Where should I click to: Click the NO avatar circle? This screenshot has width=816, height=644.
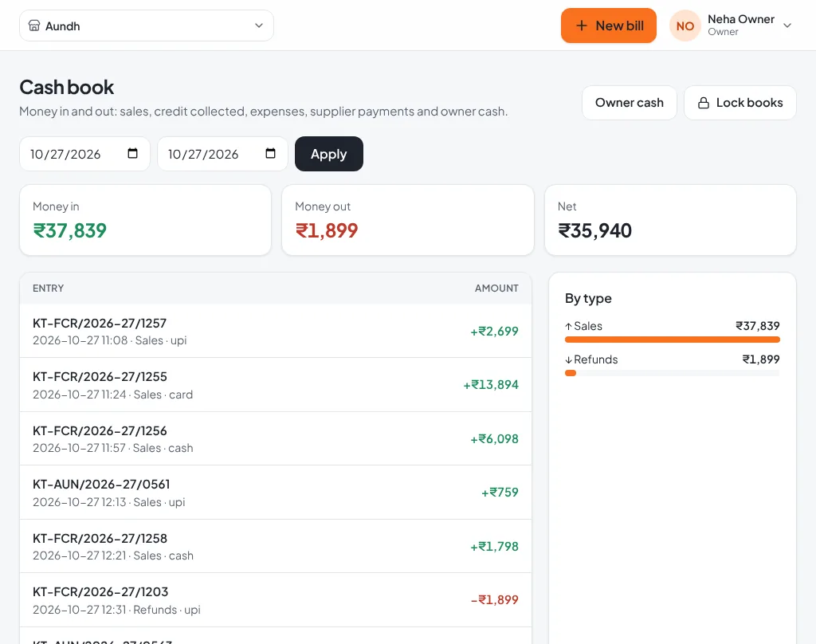[685, 26]
